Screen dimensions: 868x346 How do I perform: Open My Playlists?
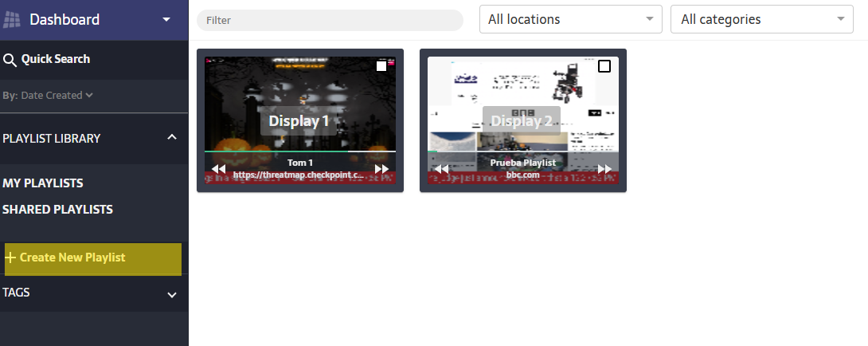pos(43,183)
